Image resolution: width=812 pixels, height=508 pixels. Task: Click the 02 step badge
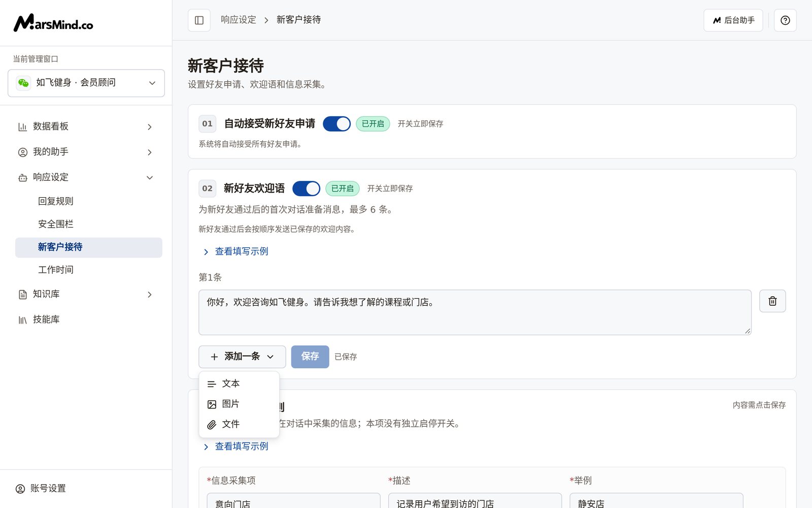[207, 188]
